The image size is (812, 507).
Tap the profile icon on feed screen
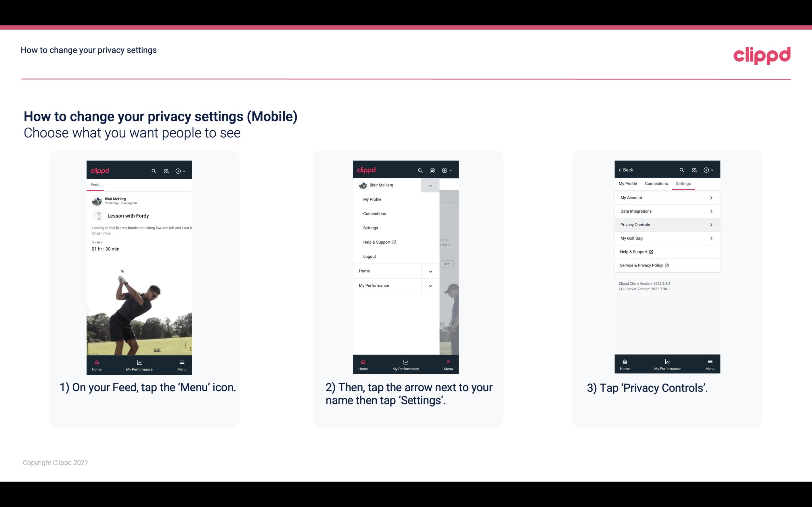[x=166, y=171]
